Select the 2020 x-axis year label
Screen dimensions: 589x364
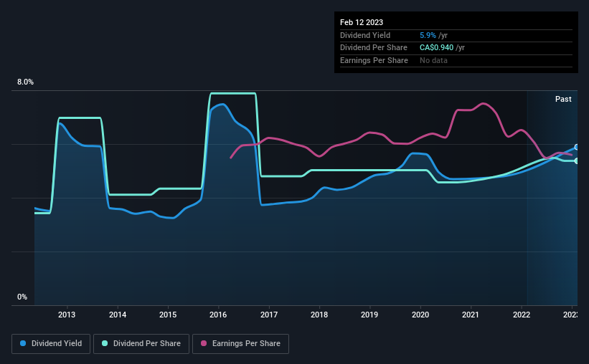point(420,315)
